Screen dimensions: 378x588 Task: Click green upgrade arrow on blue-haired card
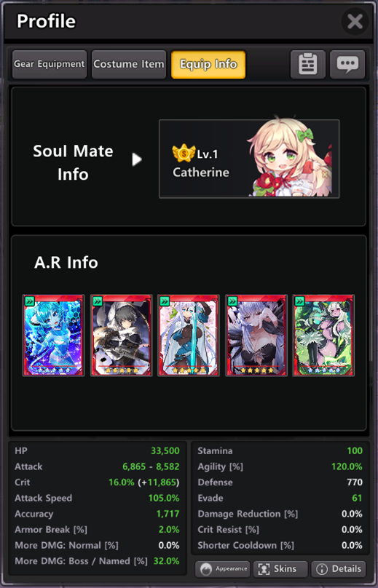pos(30,301)
